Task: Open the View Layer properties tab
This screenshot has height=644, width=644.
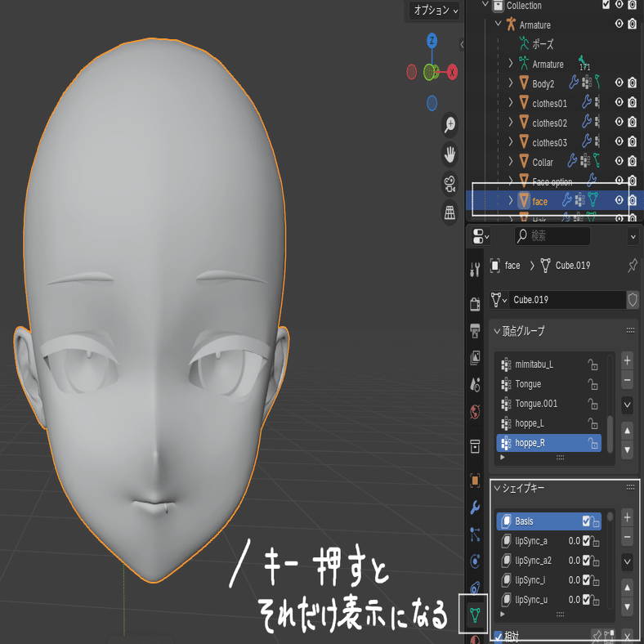Action: pyautogui.click(x=475, y=357)
